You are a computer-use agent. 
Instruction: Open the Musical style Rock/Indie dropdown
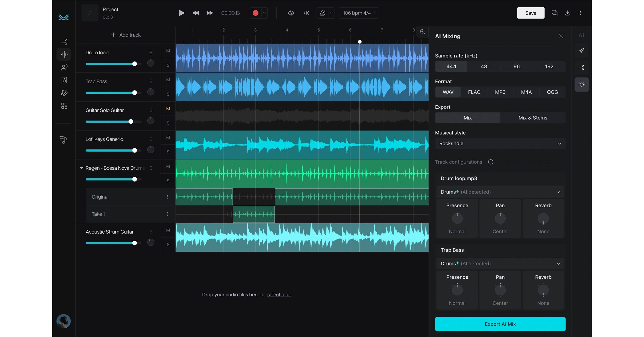tap(500, 144)
